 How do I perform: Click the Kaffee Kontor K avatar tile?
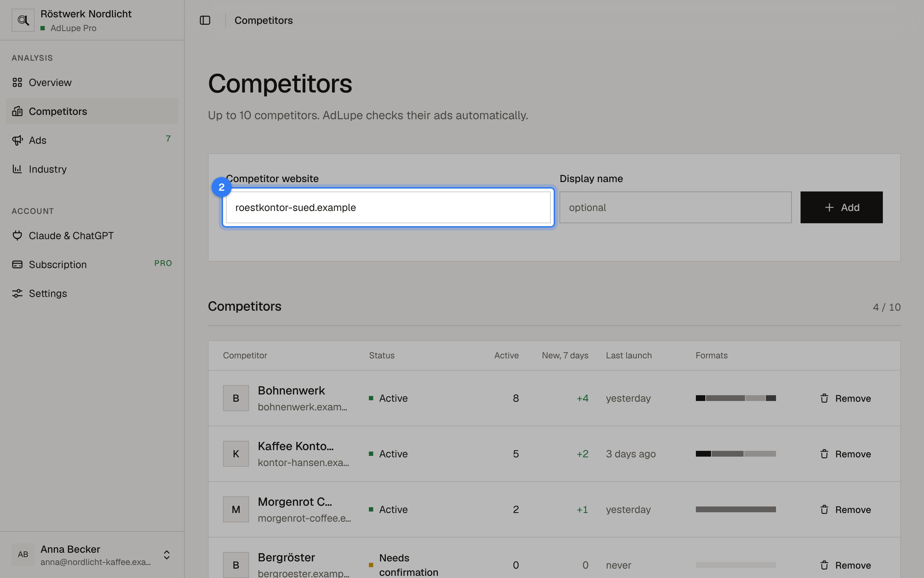[236, 454]
